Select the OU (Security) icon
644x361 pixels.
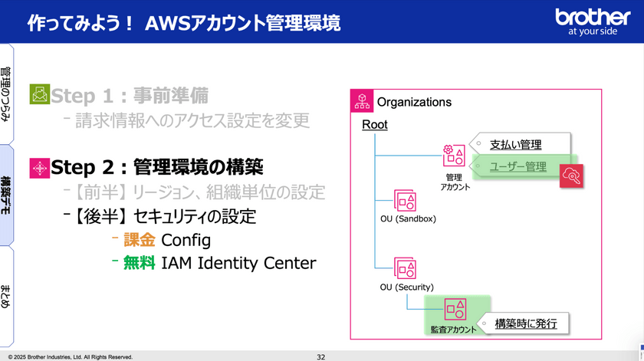pyautogui.click(x=406, y=267)
